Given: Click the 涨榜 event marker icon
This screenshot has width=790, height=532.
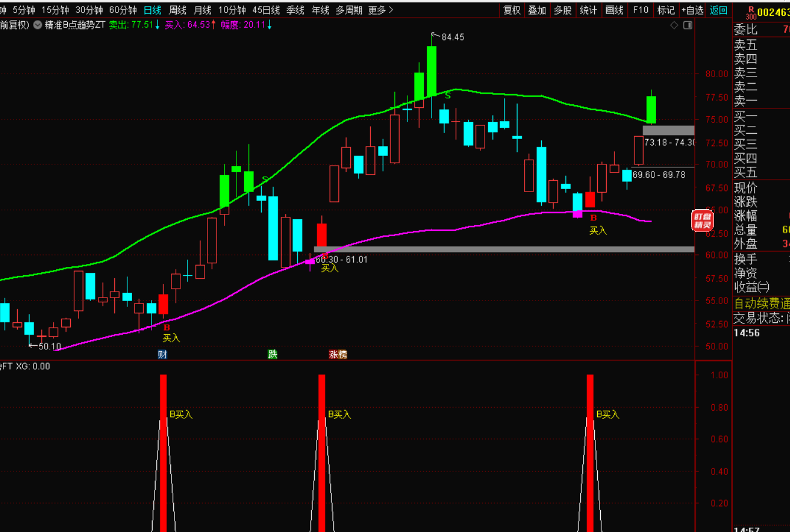Looking at the screenshot, I should click(x=338, y=354).
